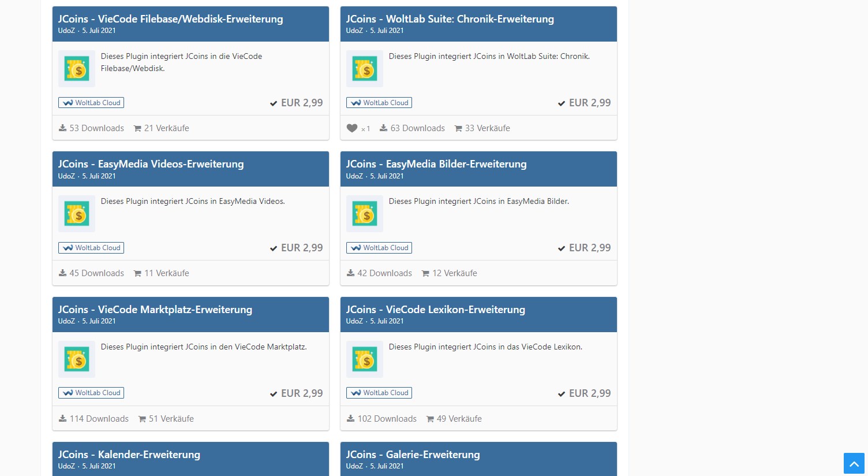Image resolution: width=868 pixels, height=476 pixels.
Task: Open JCoins - VieCode Lexikon-Erweiterung title
Action: point(435,310)
